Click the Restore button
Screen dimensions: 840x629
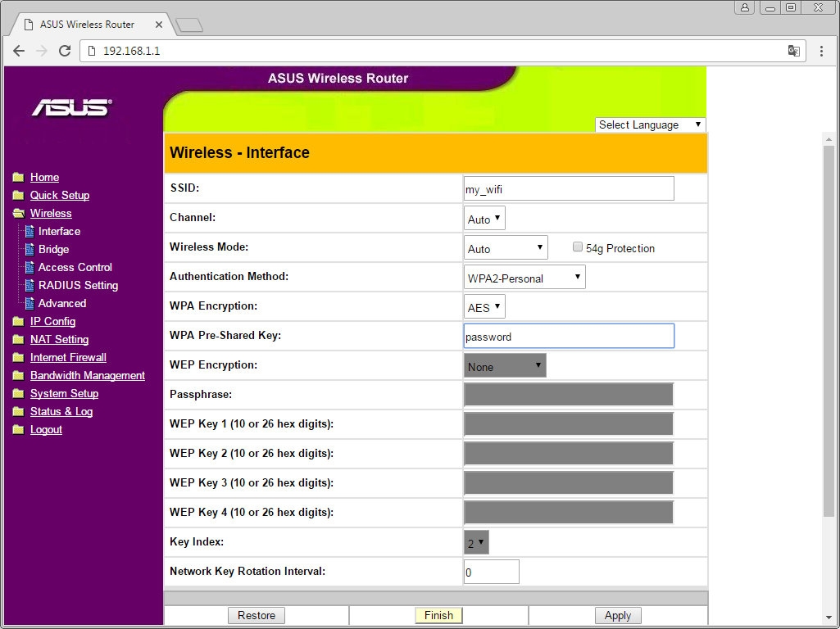pyautogui.click(x=256, y=616)
